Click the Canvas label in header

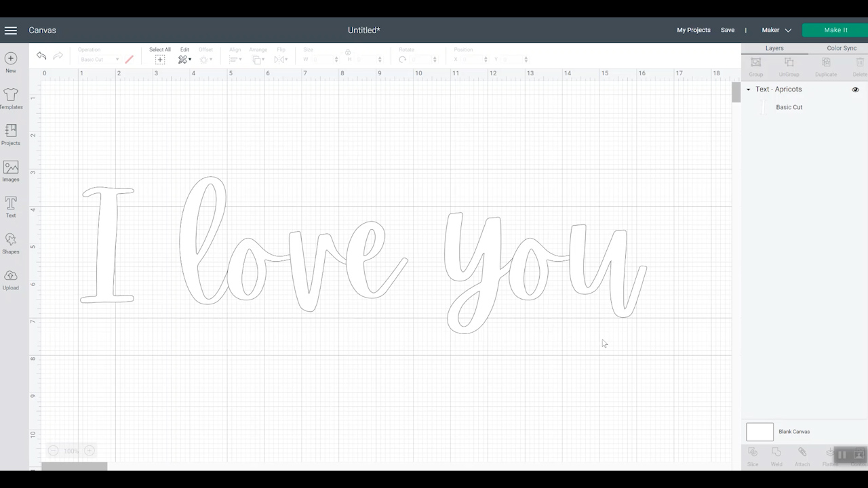coord(42,30)
